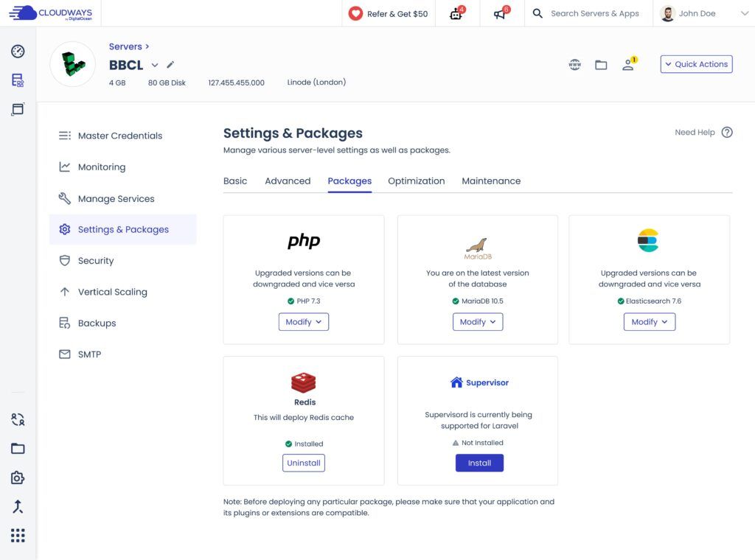Click the Redis Installed status label
Viewport: 755px width, 560px height.
point(304,444)
